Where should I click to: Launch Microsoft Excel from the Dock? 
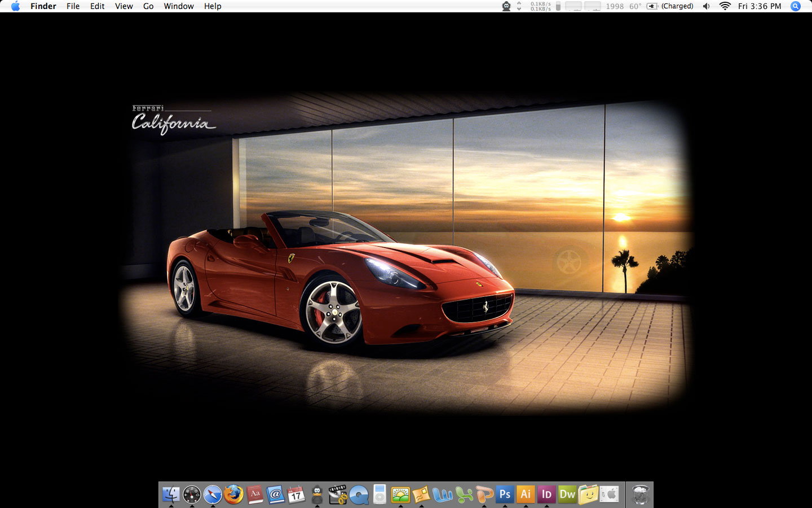click(x=463, y=494)
